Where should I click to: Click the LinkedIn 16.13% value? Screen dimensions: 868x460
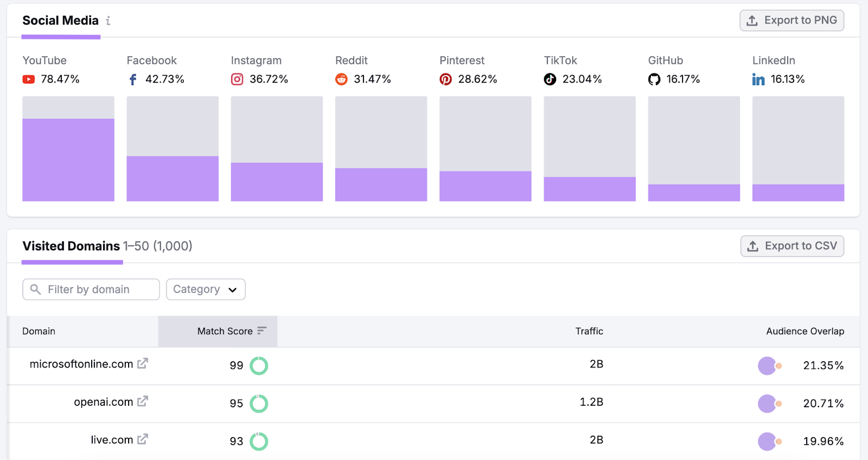(788, 79)
